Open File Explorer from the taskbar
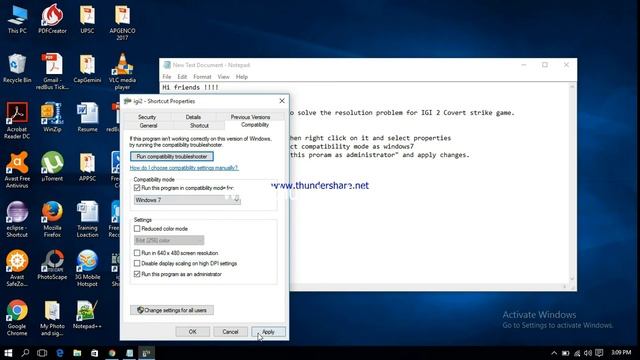Viewport: 640px width, 360px height. pyautogui.click(x=77, y=353)
